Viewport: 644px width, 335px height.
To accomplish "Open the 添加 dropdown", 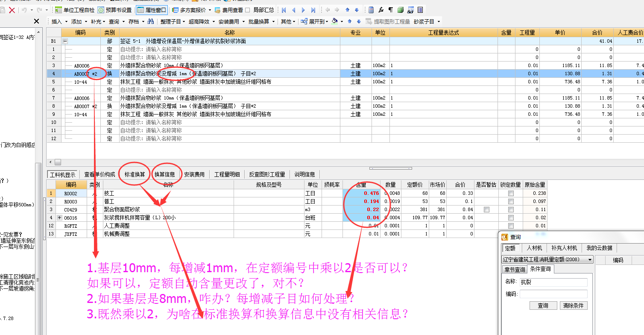I will 79,21.
